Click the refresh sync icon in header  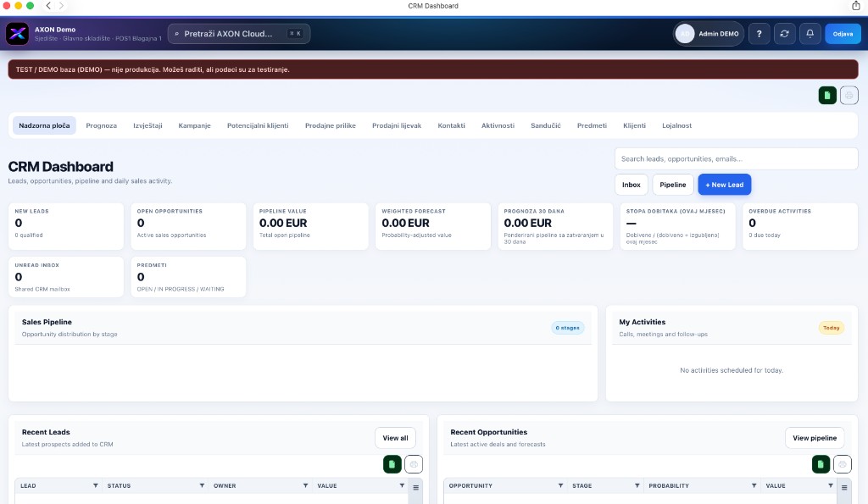point(784,34)
